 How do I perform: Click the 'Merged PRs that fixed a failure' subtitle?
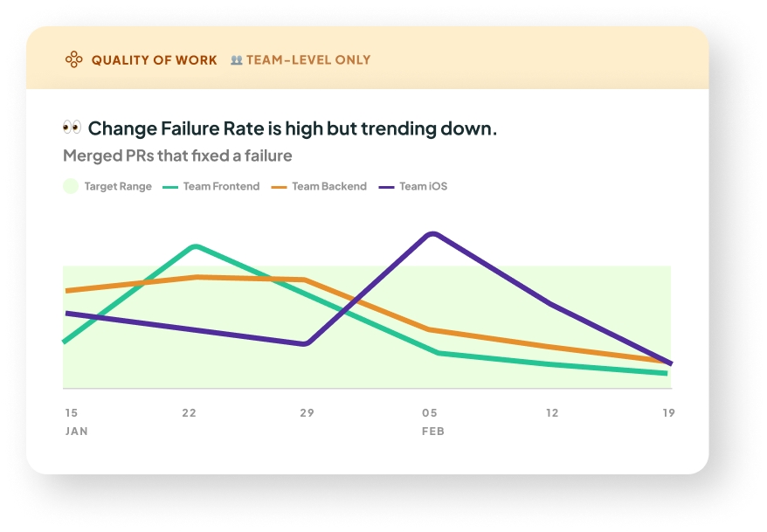(177, 155)
